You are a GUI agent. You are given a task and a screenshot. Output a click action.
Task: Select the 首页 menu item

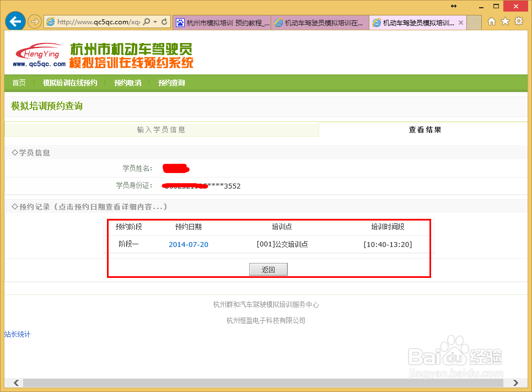(x=18, y=83)
